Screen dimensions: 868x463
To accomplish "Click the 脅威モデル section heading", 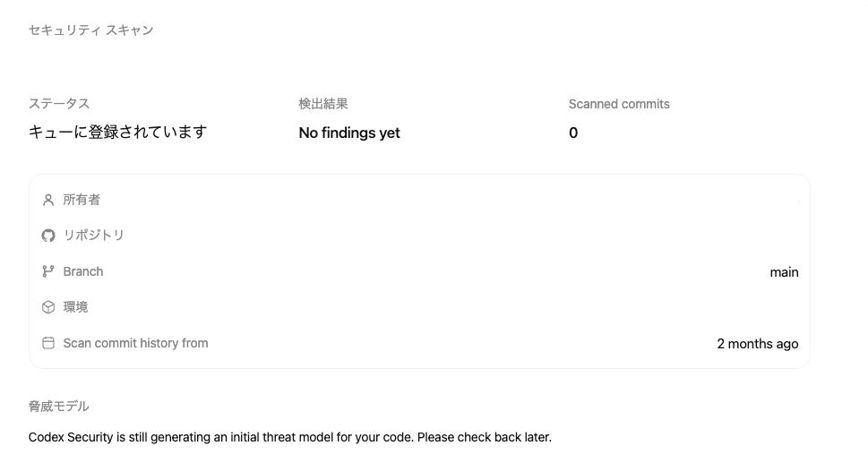I will pos(59,406).
